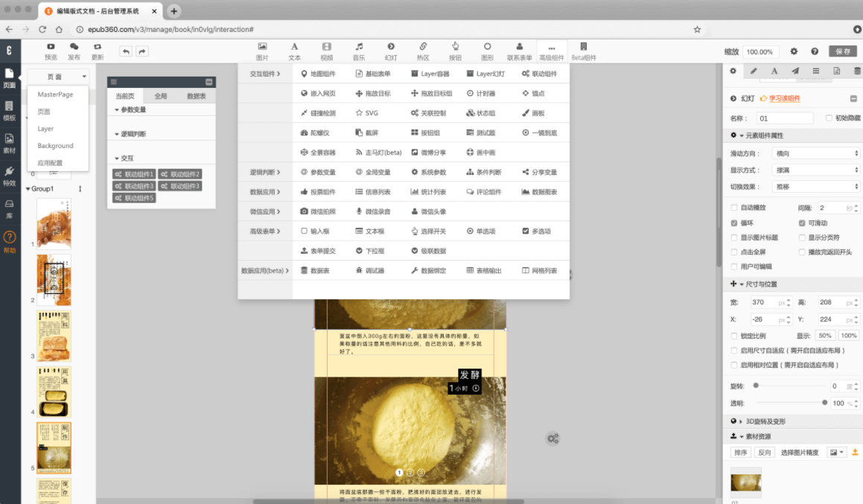
Task: Select the 热区 (hotspot) tool
Action: (x=423, y=50)
